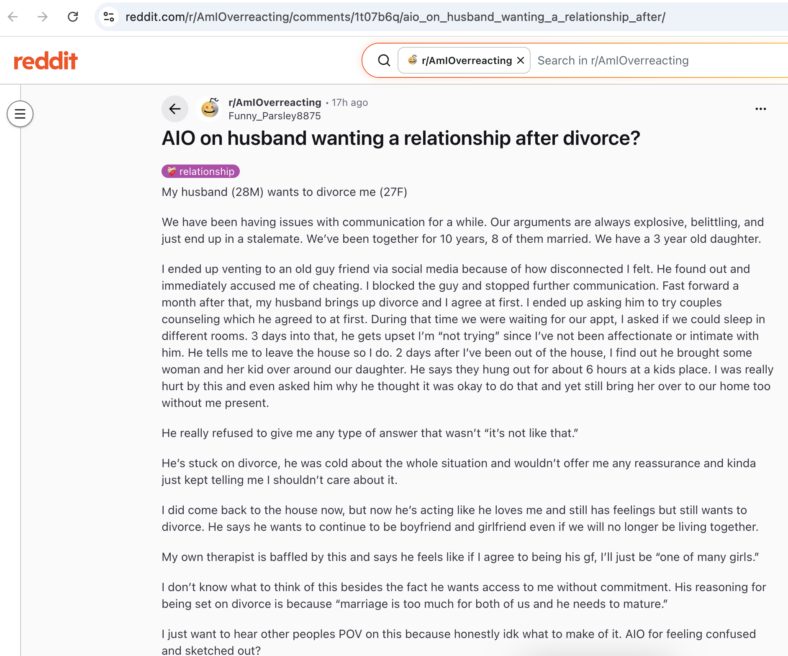This screenshot has width=788, height=656.
Task: Remove r/AmIOverreacting search filter with X
Action: tap(521, 60)
